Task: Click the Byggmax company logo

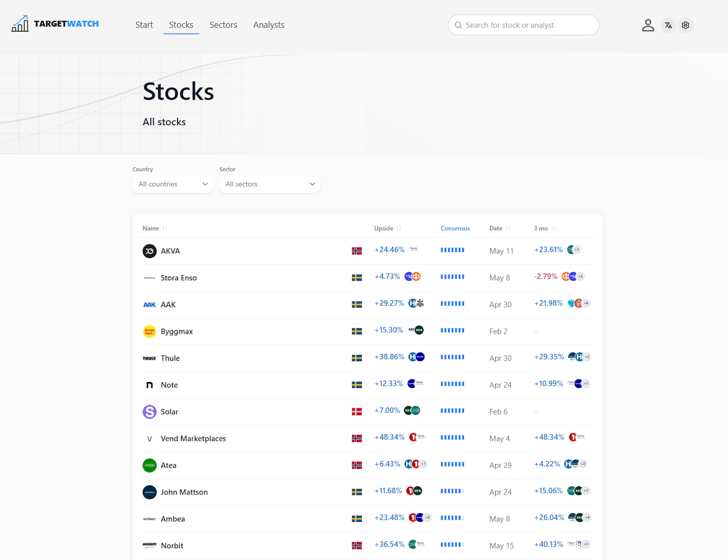Action: [x=149, y=332]
